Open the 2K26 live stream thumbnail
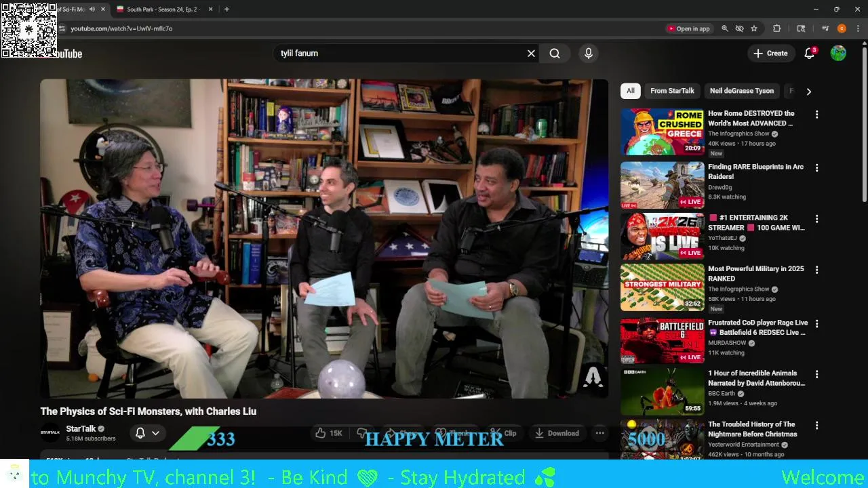This screenshot has width=868, height=488. click(x=662, y=237)
